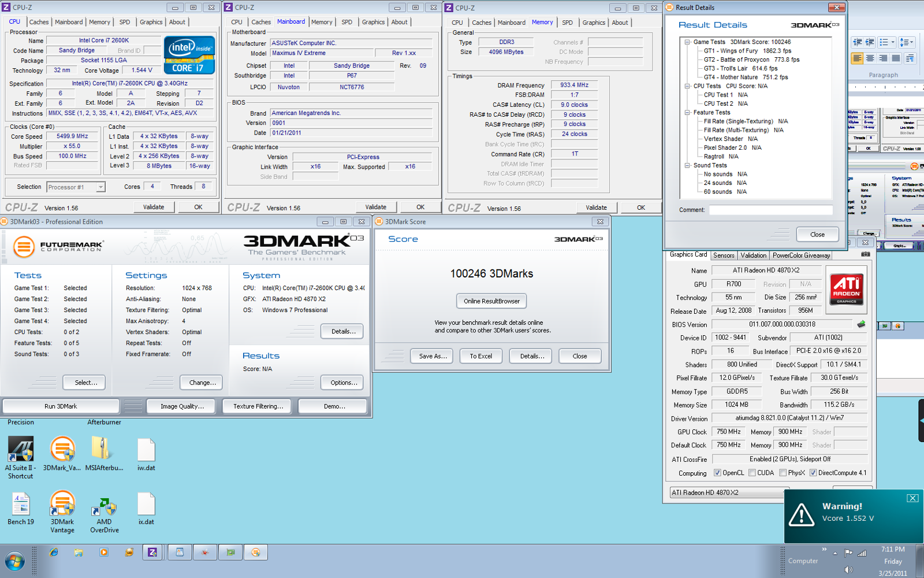The image size is (924, 578).
Task: Switch to GPU-Z taskbar button
Action: tap(230, 553)
